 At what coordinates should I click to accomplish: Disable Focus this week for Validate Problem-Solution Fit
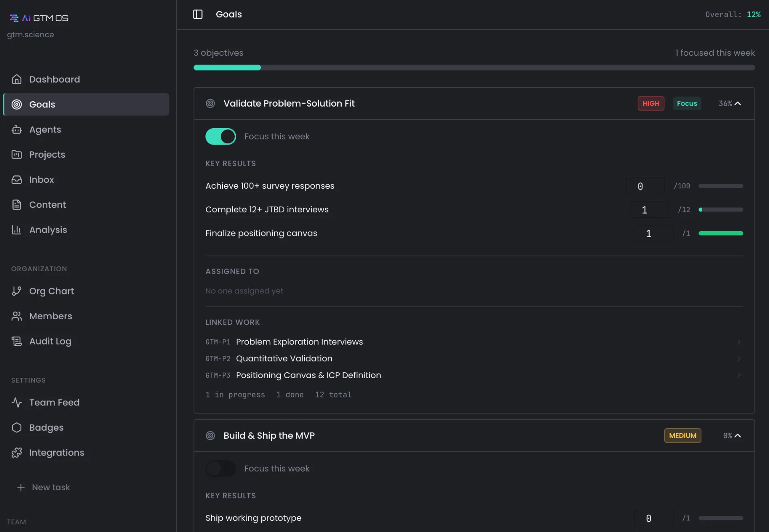tap(221, 137)
